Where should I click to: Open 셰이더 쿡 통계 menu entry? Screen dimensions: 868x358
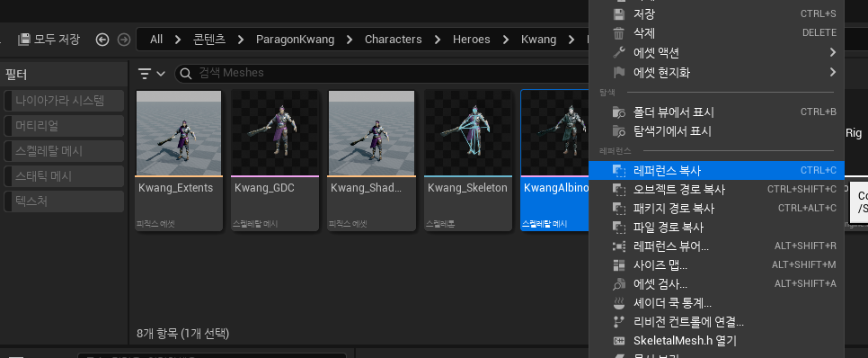coord(716,303)
